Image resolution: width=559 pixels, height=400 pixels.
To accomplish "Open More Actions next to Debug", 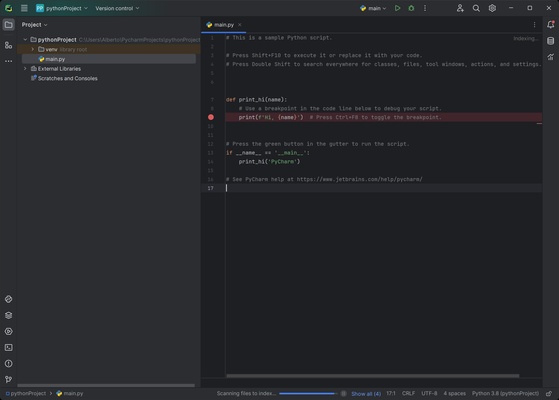I will (425, 8).
